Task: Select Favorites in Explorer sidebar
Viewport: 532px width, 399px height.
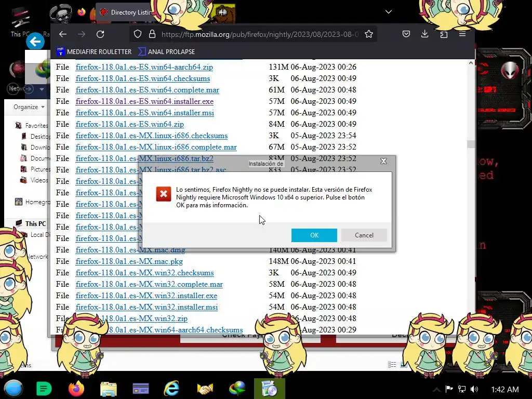Action: [x=32, y=126]
